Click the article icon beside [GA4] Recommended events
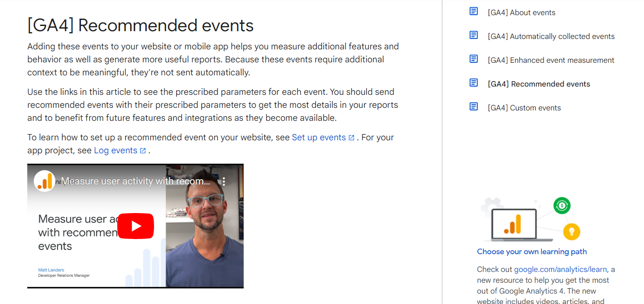Screen dimensions: 644x304 pos(473,83)
